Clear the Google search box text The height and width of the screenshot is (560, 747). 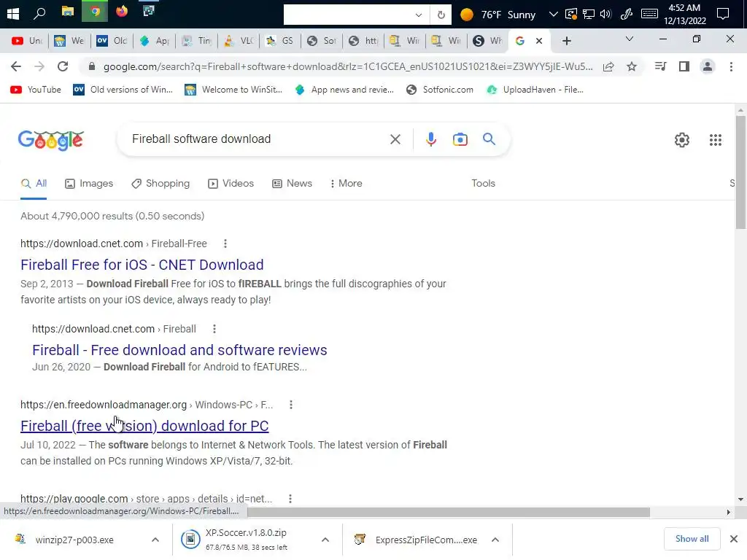click(x=395, y=139)
